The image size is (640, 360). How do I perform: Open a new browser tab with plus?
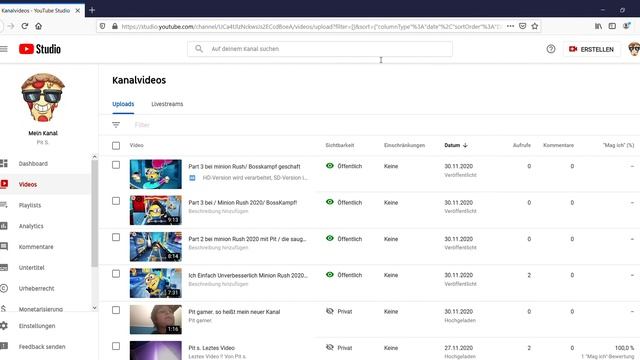(92, 10)
